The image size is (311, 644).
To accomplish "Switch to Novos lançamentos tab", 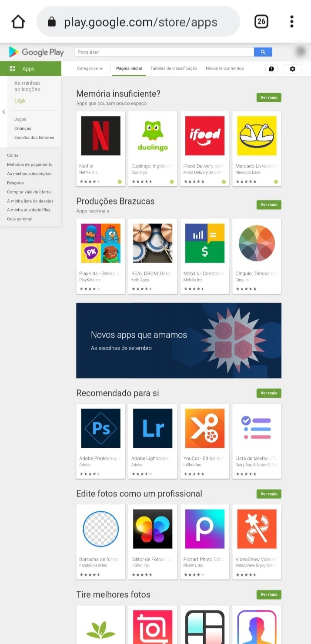I will [x=224, y=68].
